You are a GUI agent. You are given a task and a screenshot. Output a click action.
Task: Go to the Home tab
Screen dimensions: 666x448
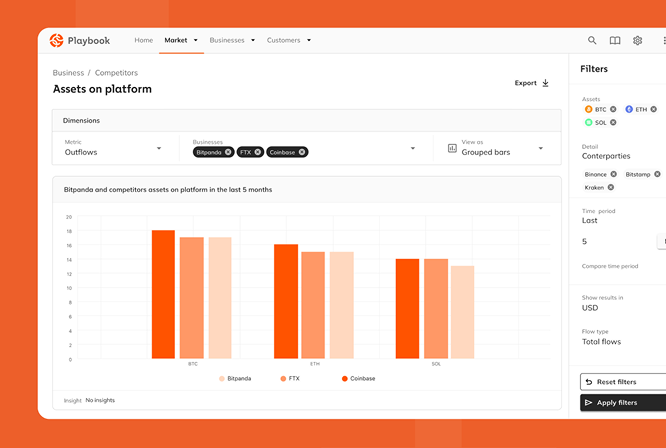[x=144, y=40]
